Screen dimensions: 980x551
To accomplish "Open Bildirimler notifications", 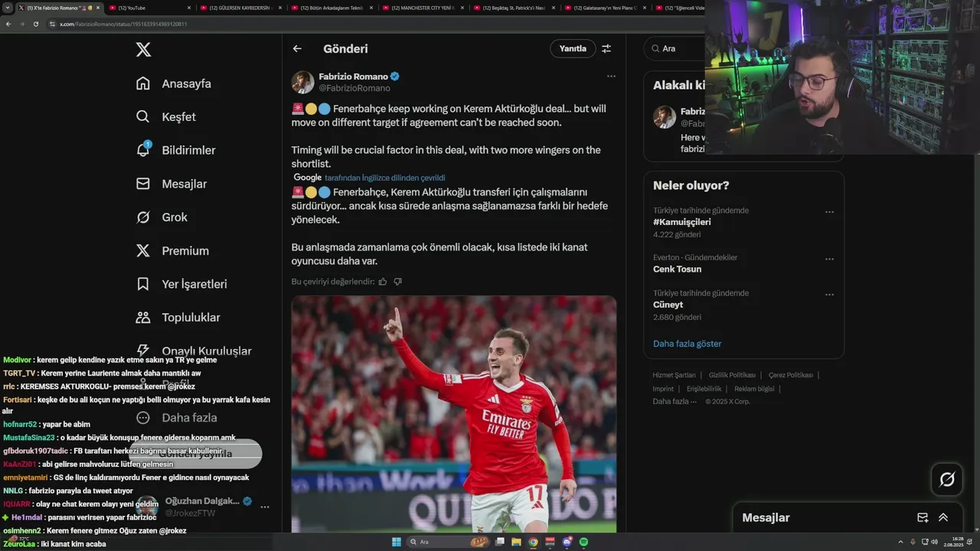I will 176,150.
